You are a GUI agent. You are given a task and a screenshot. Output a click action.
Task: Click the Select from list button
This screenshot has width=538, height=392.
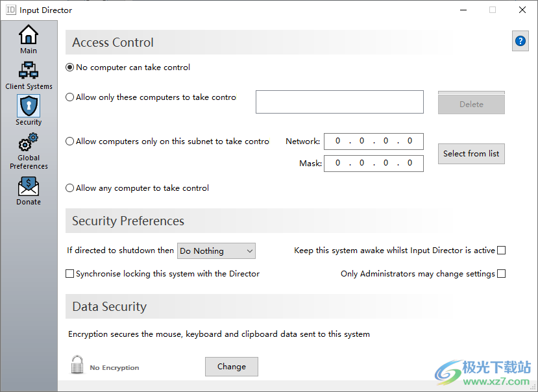tap(471, 153)
